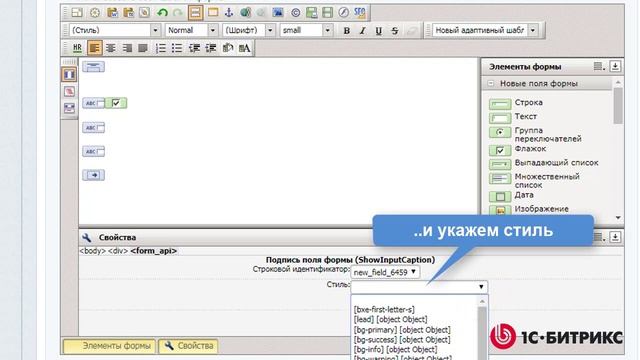The width and height of the screenshot is (640, 360).
Task: Toggle align center button
Action: (111, 48)
